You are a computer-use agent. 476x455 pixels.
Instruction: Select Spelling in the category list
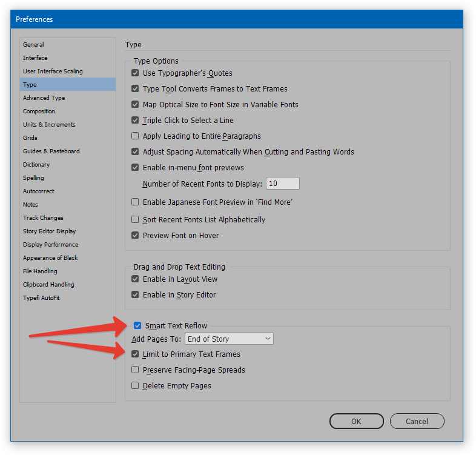click(x=67, y=178)
